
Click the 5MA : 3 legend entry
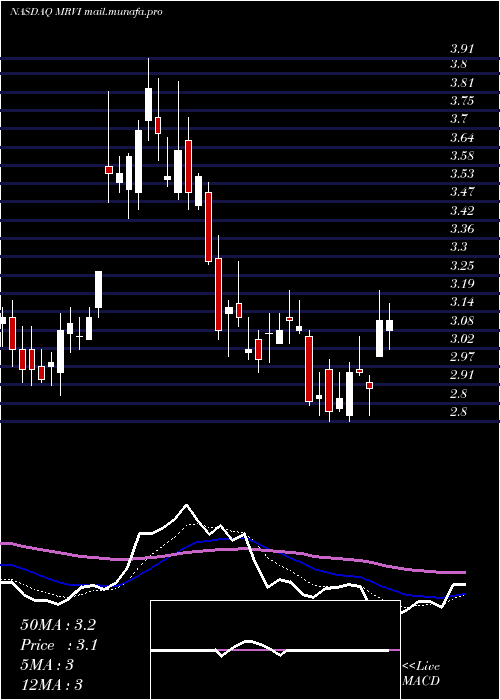pyautogui.click(x=47, y=665)
